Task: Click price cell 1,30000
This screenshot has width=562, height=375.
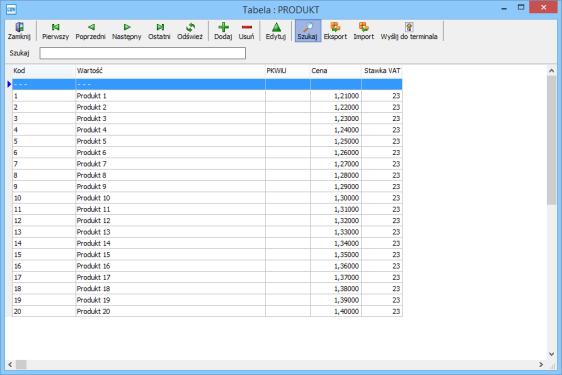Action: coord(336,198)
